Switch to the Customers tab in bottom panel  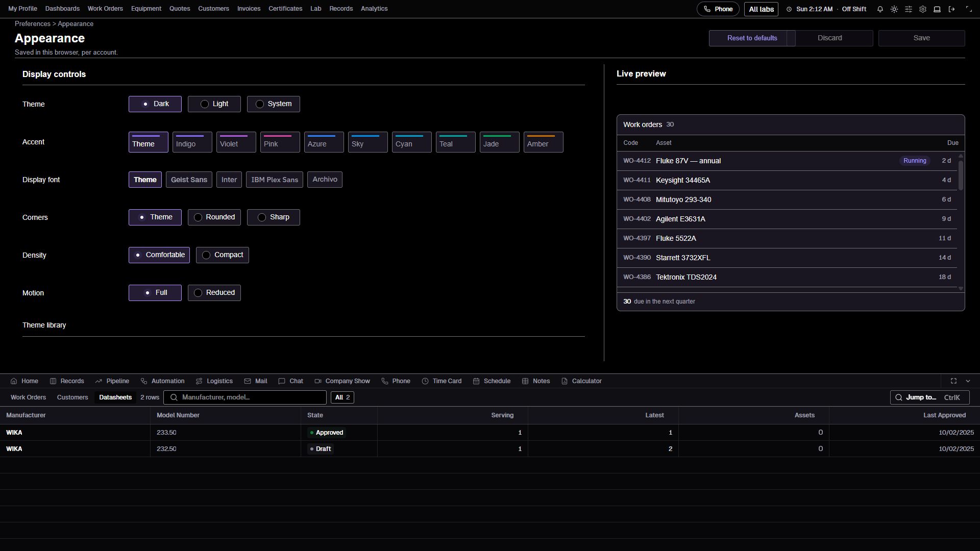[72, 397]
